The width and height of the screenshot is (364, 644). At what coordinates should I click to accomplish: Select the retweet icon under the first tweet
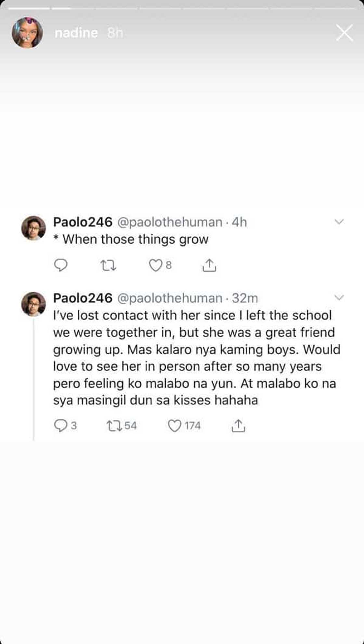[109, 266]
